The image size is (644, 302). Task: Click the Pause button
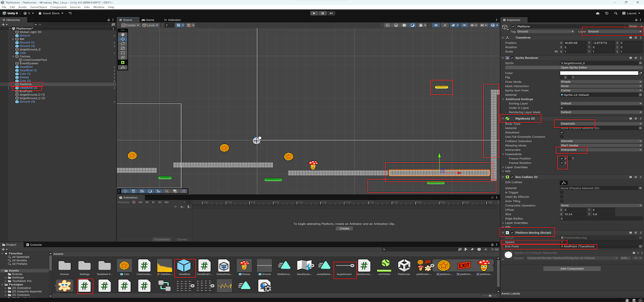(x=323, y=13)
